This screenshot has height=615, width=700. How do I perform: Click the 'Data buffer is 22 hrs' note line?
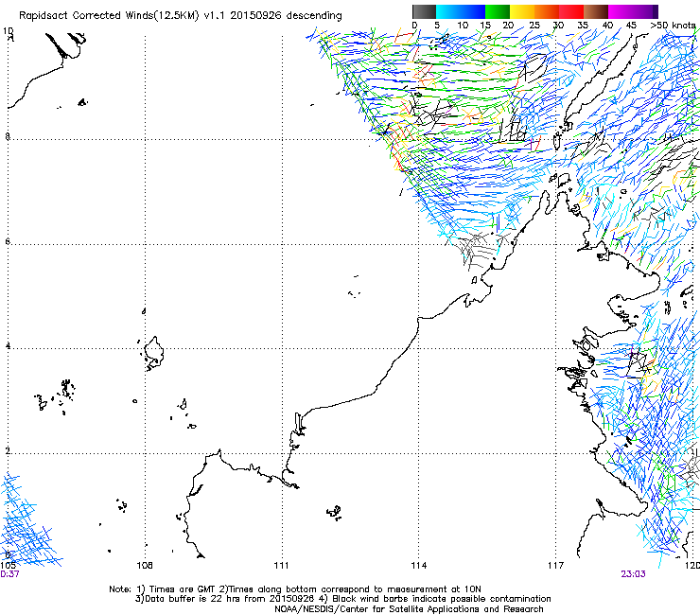click(x=342, y=599)
